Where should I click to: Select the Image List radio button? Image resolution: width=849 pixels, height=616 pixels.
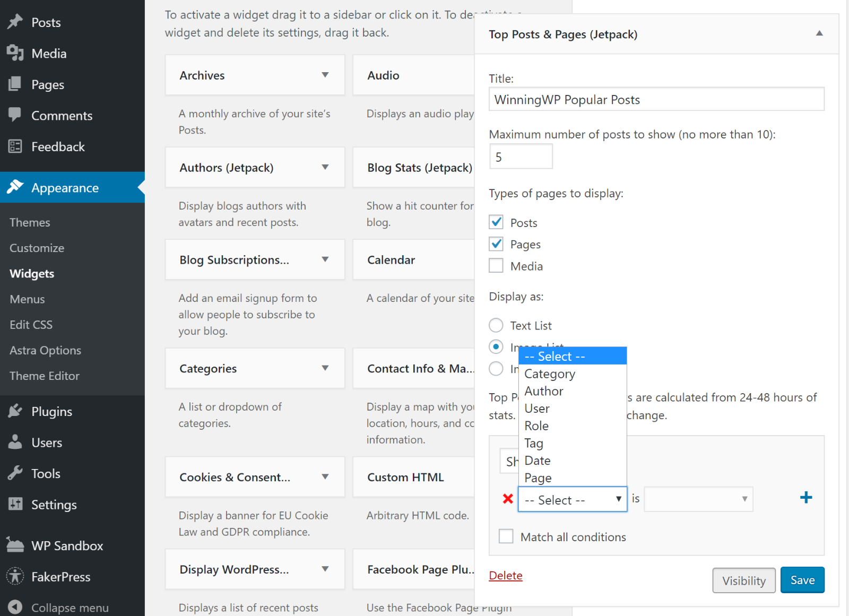click(x=496, y=346)
